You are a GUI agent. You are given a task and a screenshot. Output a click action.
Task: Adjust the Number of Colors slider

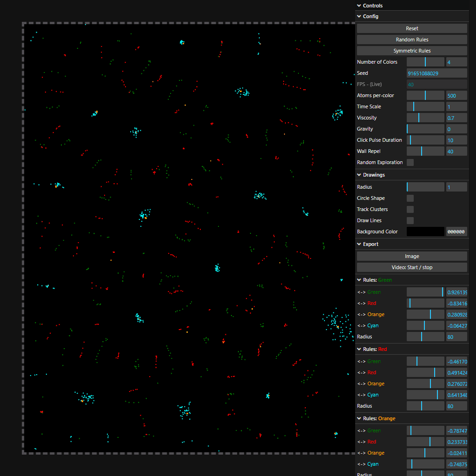tap(425, 62)
